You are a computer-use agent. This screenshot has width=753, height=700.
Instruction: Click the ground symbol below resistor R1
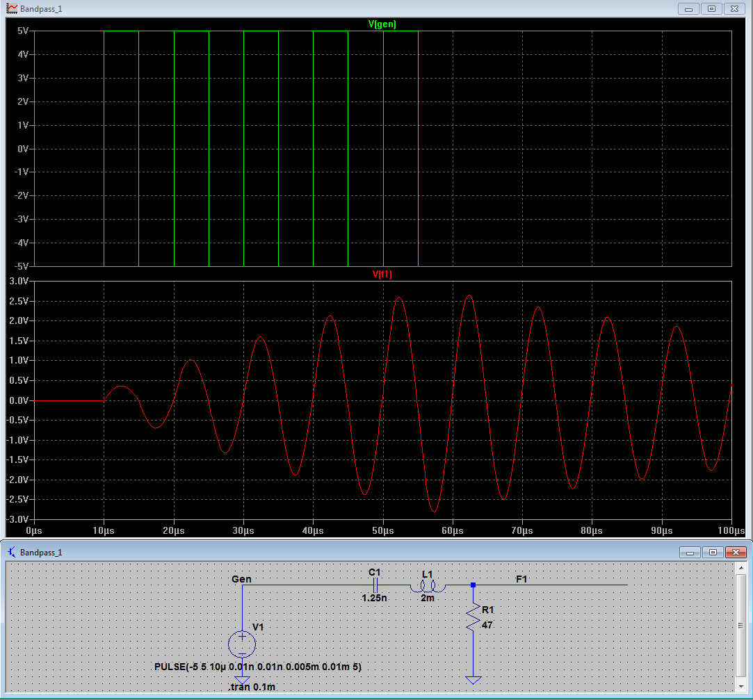pyautogui.click(x=473, y=680)
